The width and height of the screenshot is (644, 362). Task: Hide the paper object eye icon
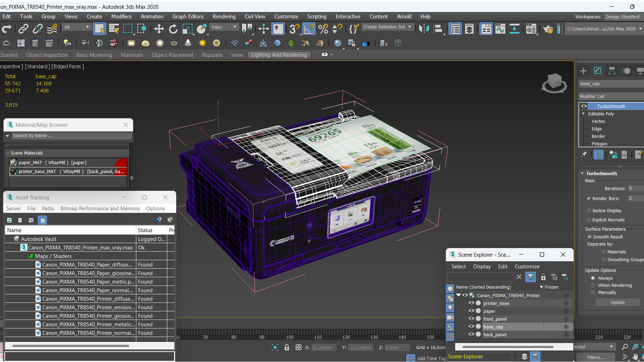(471, 311)
